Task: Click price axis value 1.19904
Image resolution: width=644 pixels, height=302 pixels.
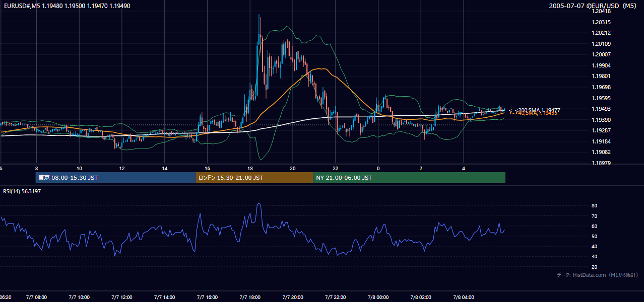Action: [x=602, y=65]
